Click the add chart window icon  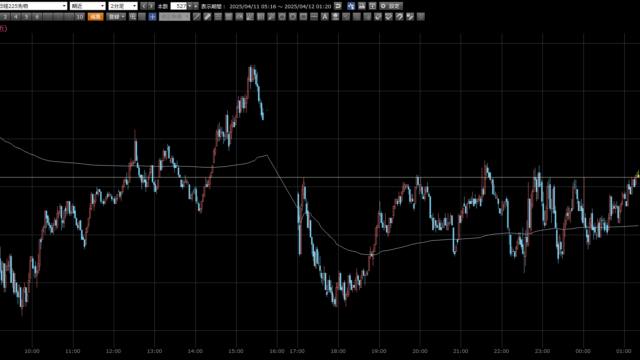point(372,6)
